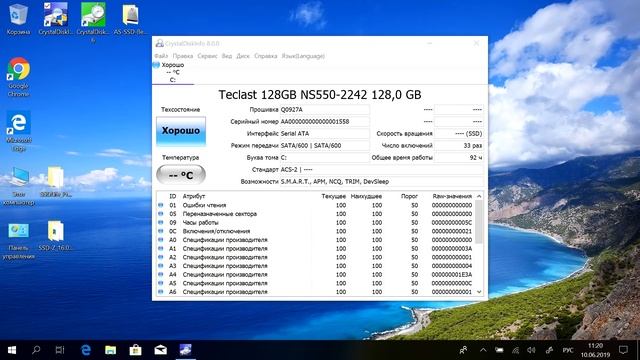Screen dimensions: 640x360
Task: Select the C: disk tab labeled Хорошо
Action: [x=173, y=73]
